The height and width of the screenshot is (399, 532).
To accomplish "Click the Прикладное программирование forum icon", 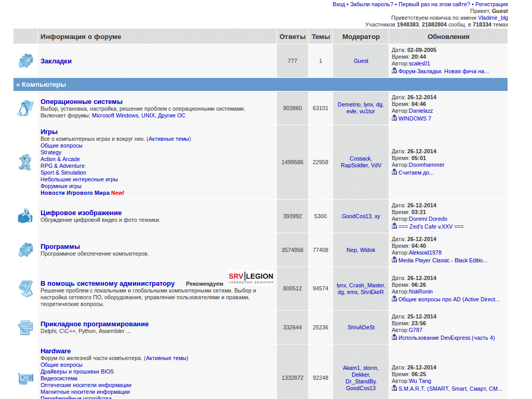I will [25, 327].
